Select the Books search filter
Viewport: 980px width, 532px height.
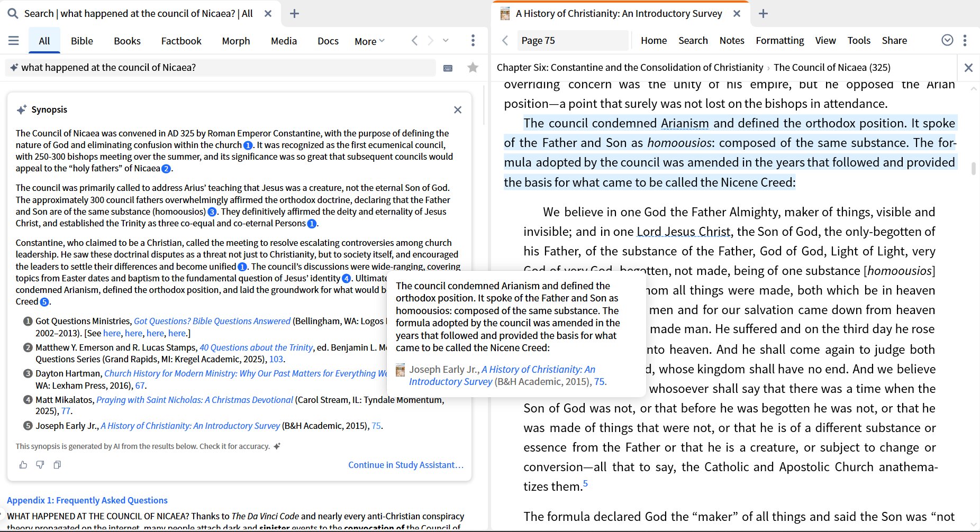click(x=127, y=41)
